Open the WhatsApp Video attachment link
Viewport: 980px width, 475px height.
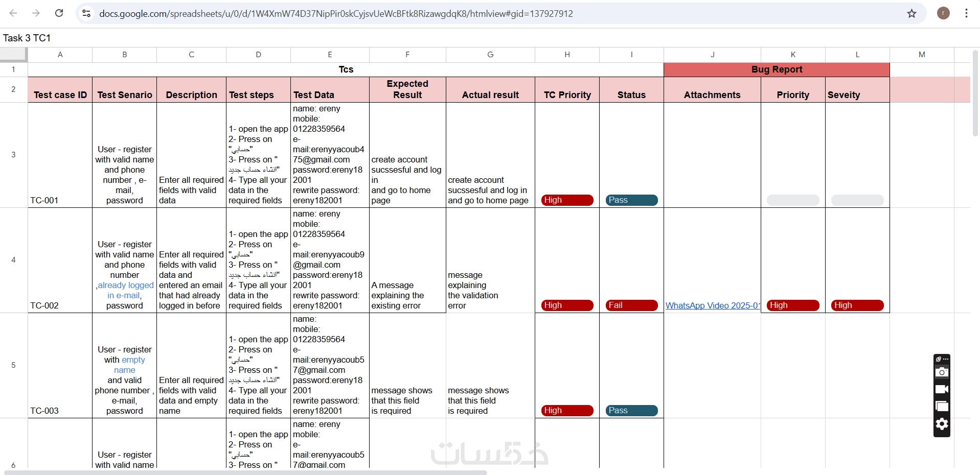[x=713, y=305]
